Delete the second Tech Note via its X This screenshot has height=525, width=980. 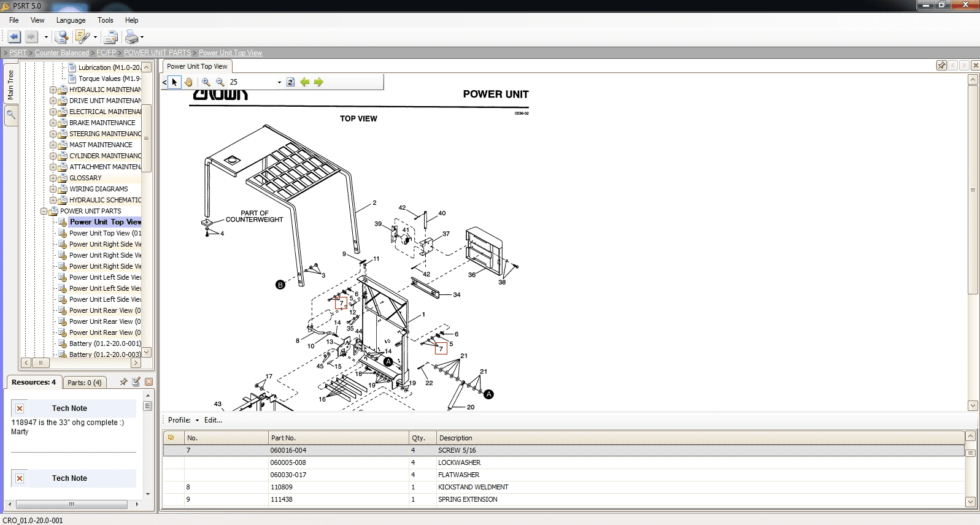[20, 478]
